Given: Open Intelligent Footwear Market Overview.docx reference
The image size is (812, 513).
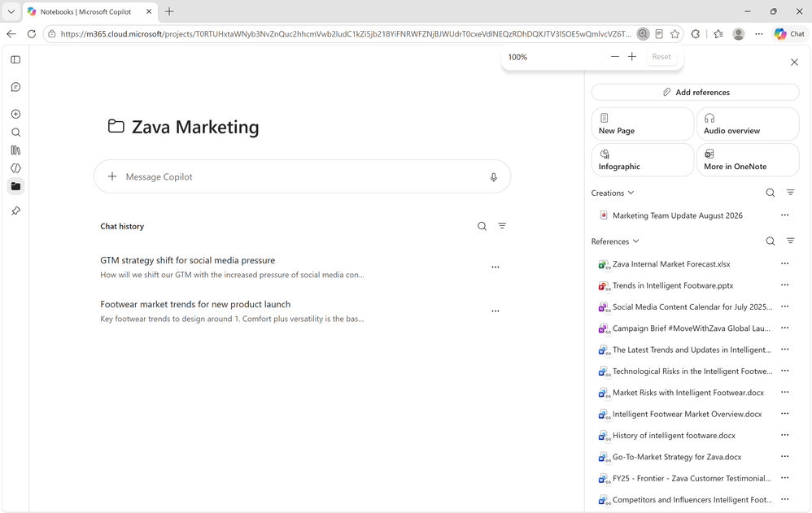Looking at the screenshot, I should pos(688,414).
